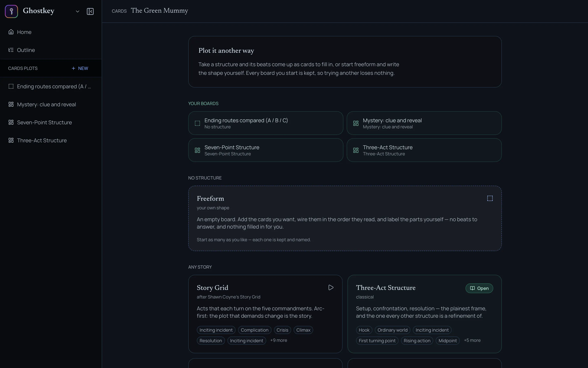Collapse the sidebar with the panel icon
Viewport: 588px width, 368px height.
(90, 11)
